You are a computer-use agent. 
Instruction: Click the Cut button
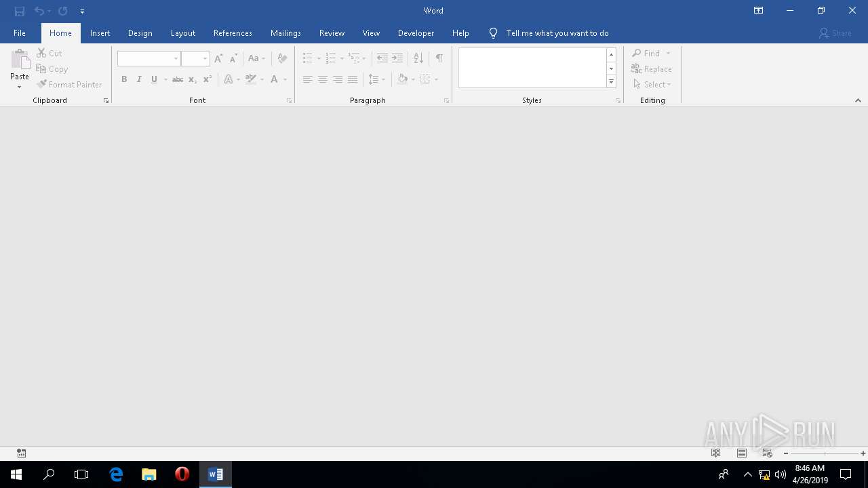[50, 53]
